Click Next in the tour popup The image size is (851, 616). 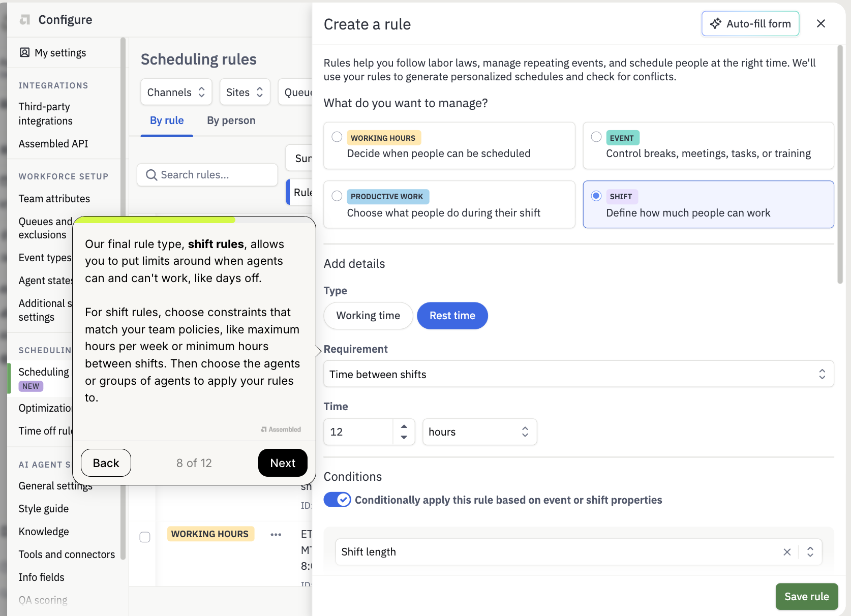click(x=283, y=463)
